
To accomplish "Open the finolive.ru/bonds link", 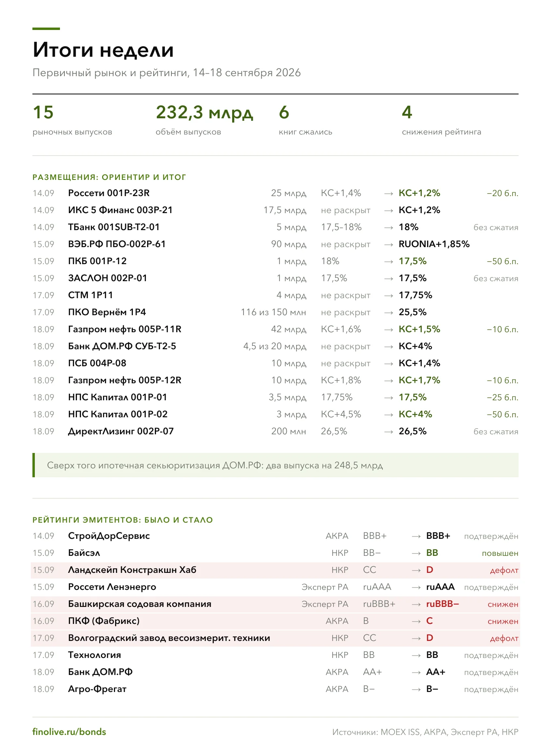I will pos(69,732).
